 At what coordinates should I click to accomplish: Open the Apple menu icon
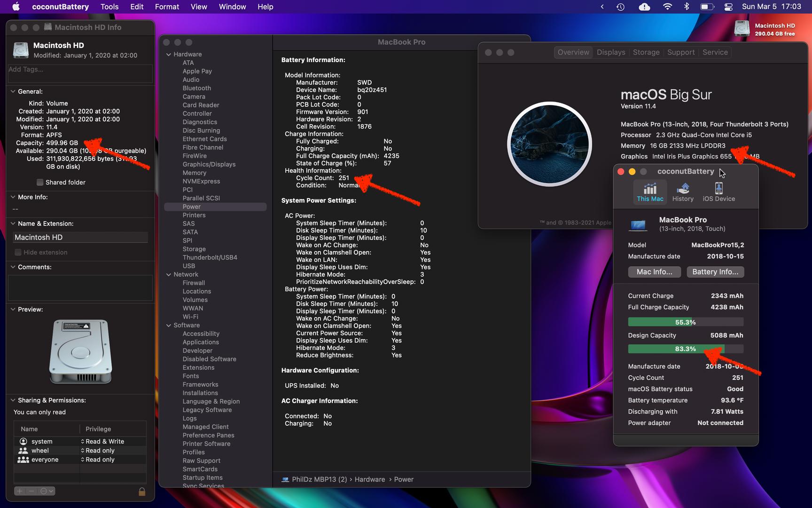(x=16, y=7)
